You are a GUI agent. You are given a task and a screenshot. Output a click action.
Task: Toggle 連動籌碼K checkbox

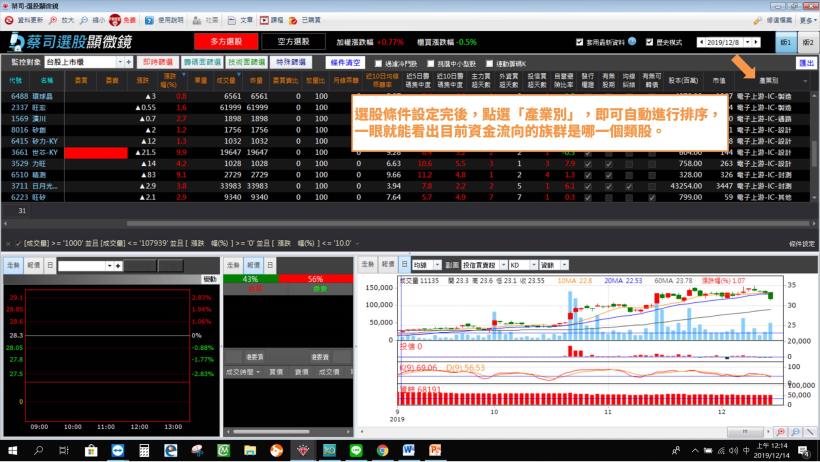pos(489,63)
